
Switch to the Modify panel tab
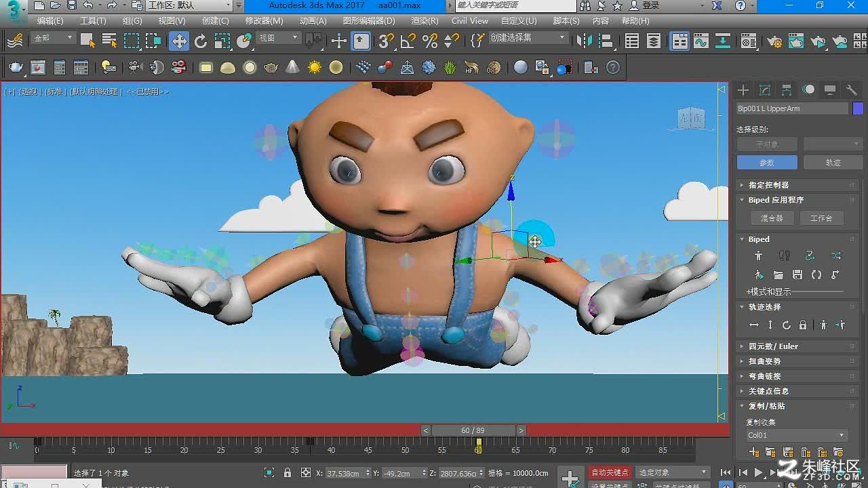tap(765, 90)
